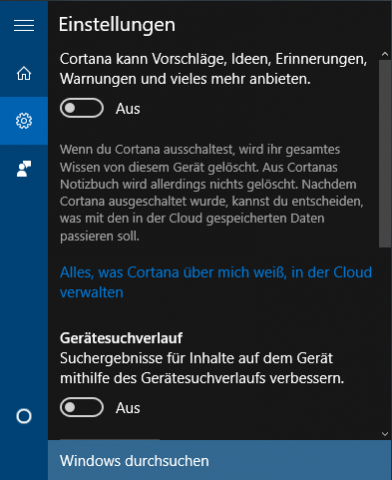The image size is (392, 480).
Task: Click the Einstellungen heading
Action: 117,25
